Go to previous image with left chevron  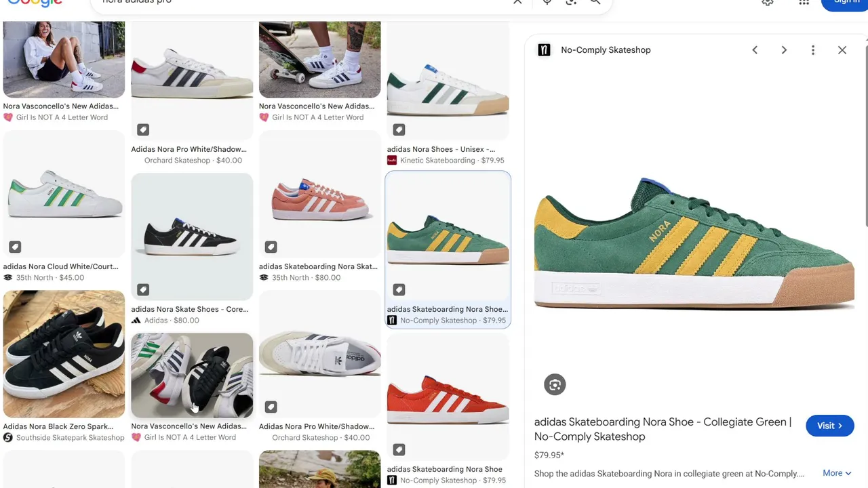[755, 50]
